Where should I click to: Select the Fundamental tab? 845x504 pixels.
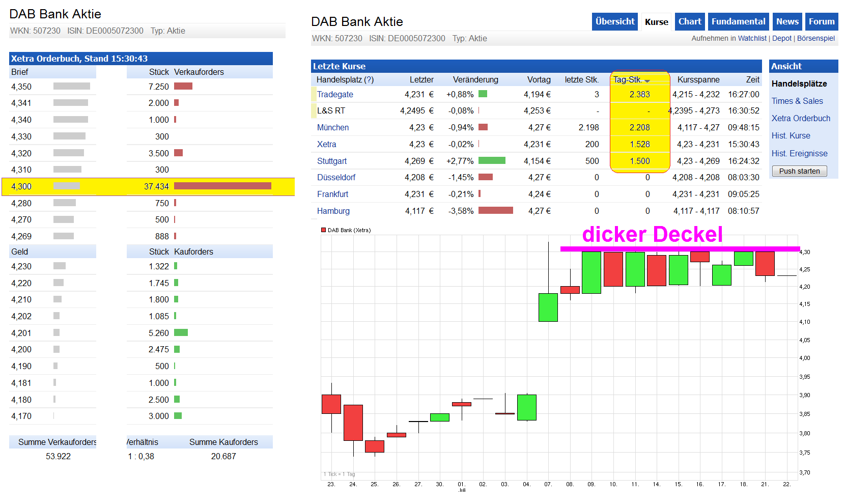738,22
